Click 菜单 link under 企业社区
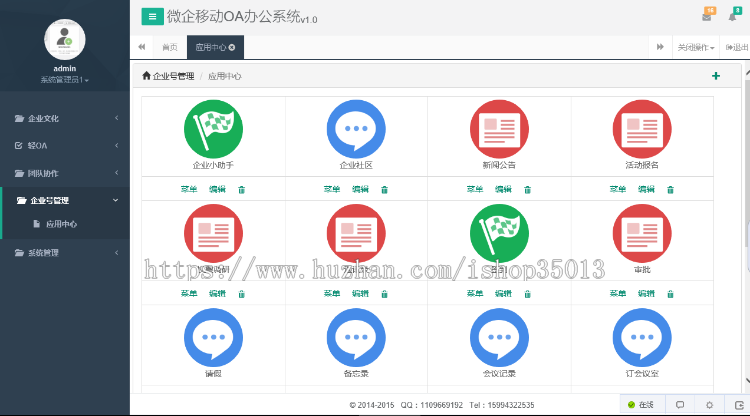The height and width of the screenshot is (416, 750). pyautogui.click(x=332, y=189)
